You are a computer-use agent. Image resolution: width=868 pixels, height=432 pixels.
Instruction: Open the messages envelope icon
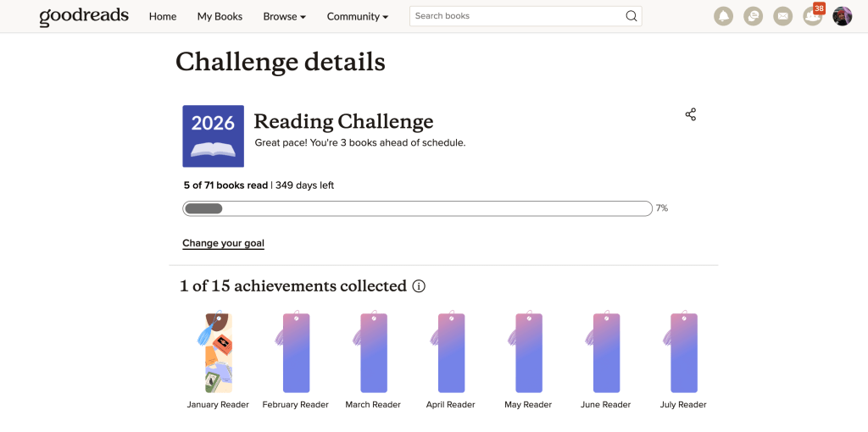coord(782,16)
